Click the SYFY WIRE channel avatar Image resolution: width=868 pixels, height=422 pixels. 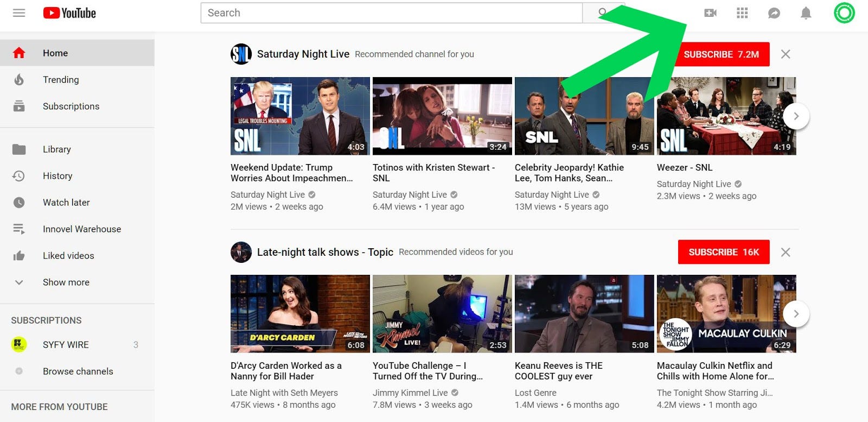pos(19,344)
